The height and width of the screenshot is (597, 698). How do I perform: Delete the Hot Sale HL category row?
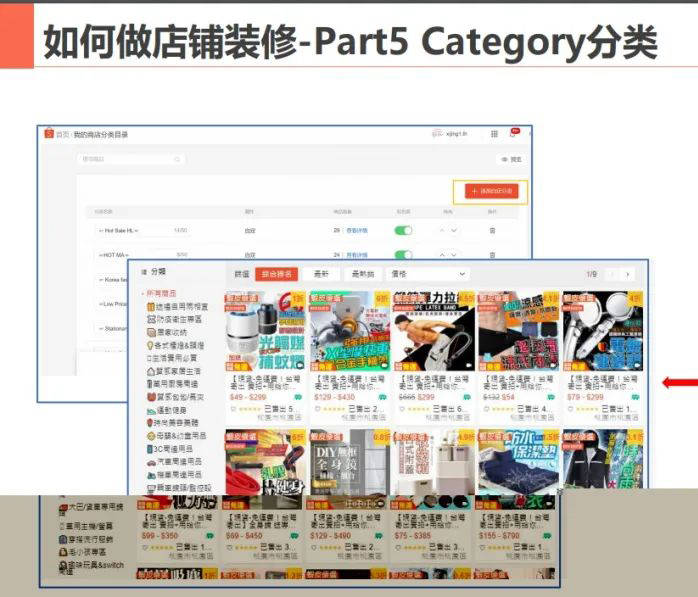492,231
